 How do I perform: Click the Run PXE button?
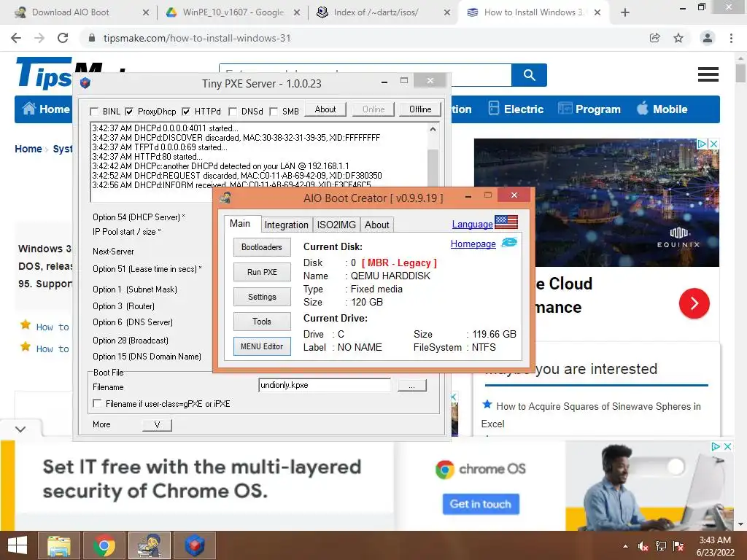[x=262, y=272]
